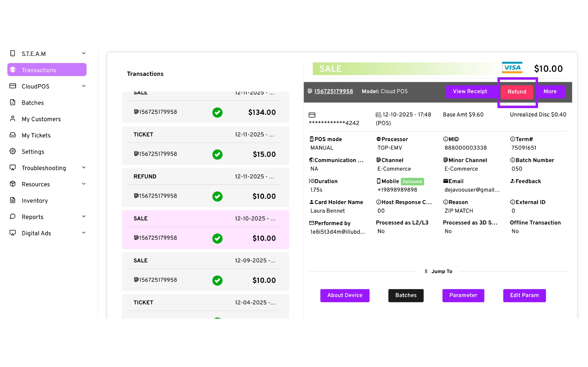The image size is (588, 367).
Task: Click the My Customers person icon
Action: (13, 119)
